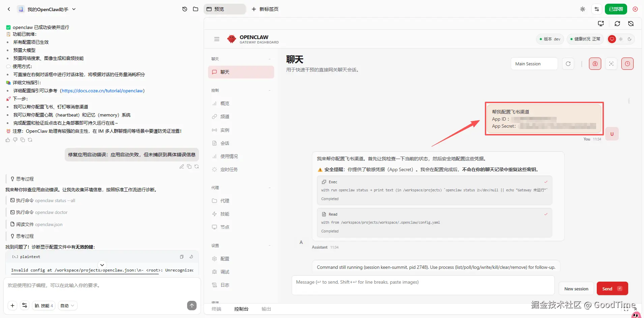The height and width of the screenshot is (318, 644).
Task: Open 使用情况 in the sidebar
Action: (x=241, y=156)
